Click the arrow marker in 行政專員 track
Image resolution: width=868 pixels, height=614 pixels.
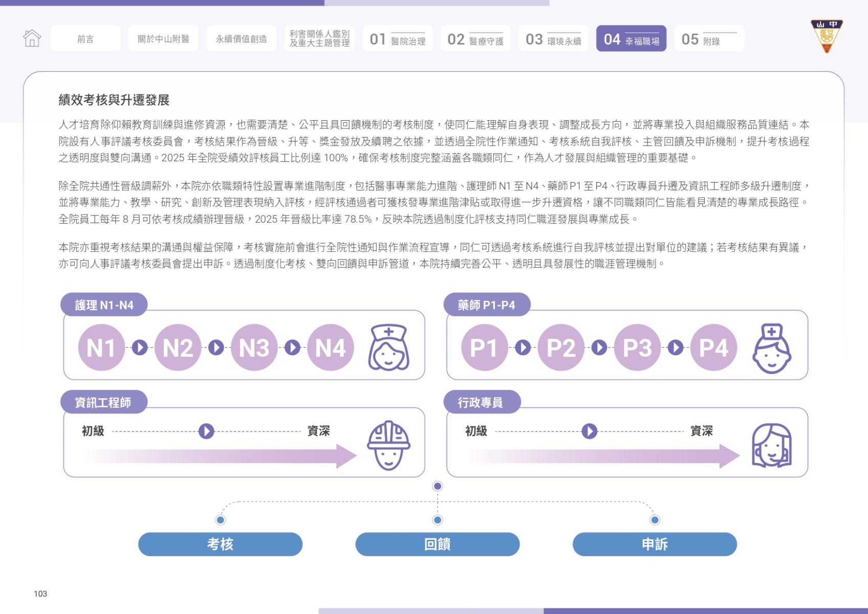[x=589, y=431]
